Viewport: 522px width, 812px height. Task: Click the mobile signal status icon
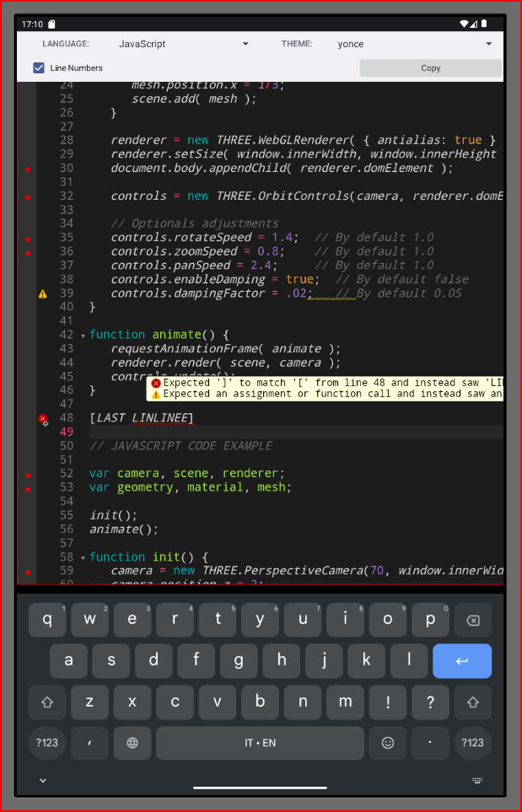(x=475, y=24)
